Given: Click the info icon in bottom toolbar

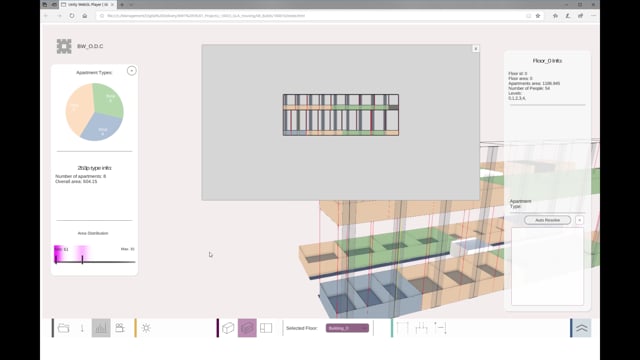Looking at the screenshot, I should click(82, 328).
